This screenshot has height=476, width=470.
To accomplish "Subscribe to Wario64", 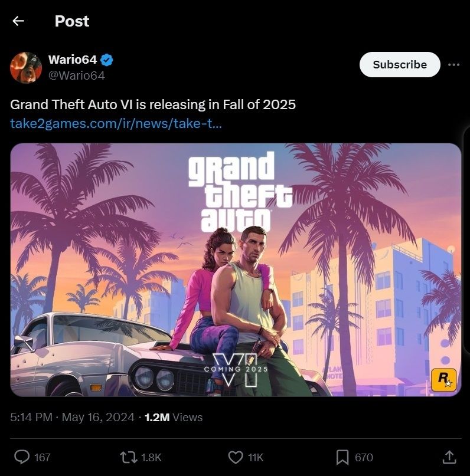I will [400, 64].
